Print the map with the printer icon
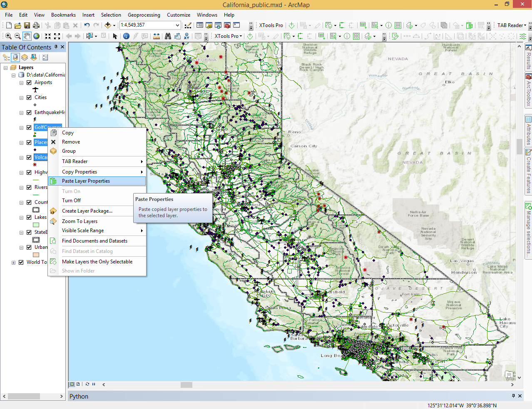 36,25
